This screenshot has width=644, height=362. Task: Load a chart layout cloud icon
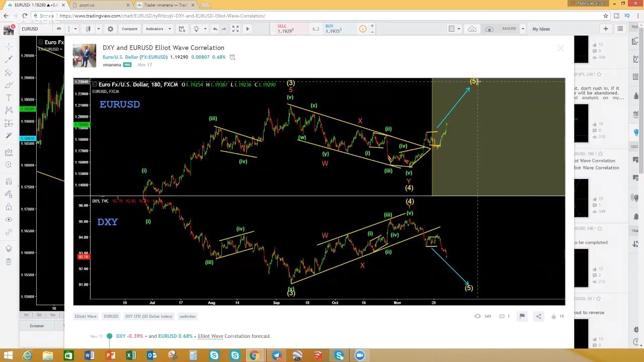[472, 29]
